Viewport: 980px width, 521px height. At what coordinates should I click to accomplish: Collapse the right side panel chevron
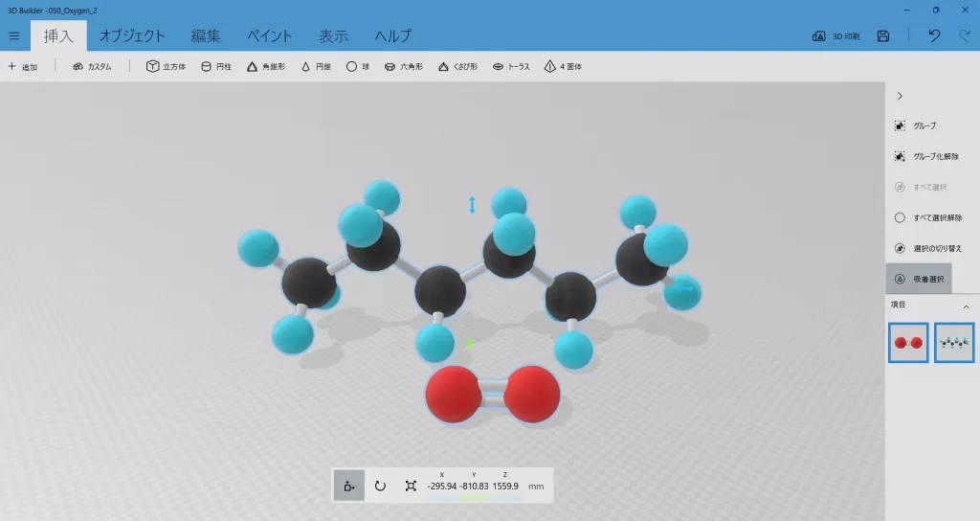(x=900, y=96)
